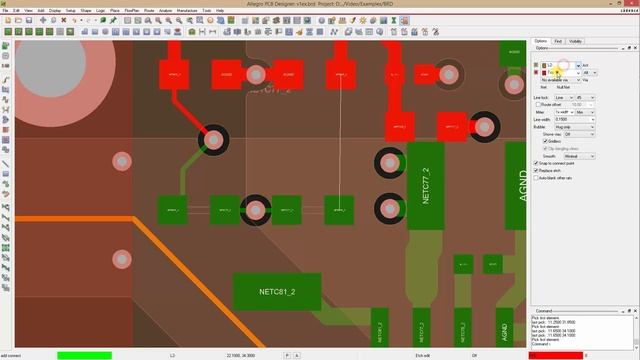Open the Line lock angle 45 dropdown
This screenshot has width=640, height=360.
pos(585,98)
